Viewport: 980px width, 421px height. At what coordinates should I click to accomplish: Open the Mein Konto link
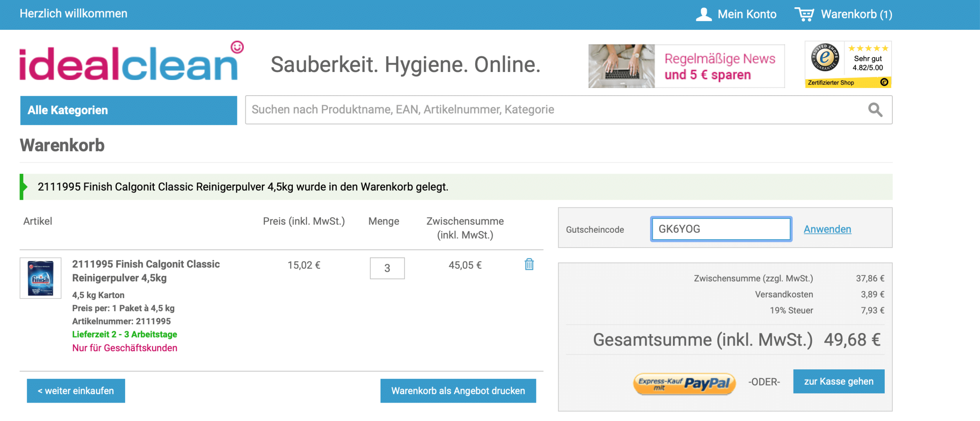(x=747, y=15)
